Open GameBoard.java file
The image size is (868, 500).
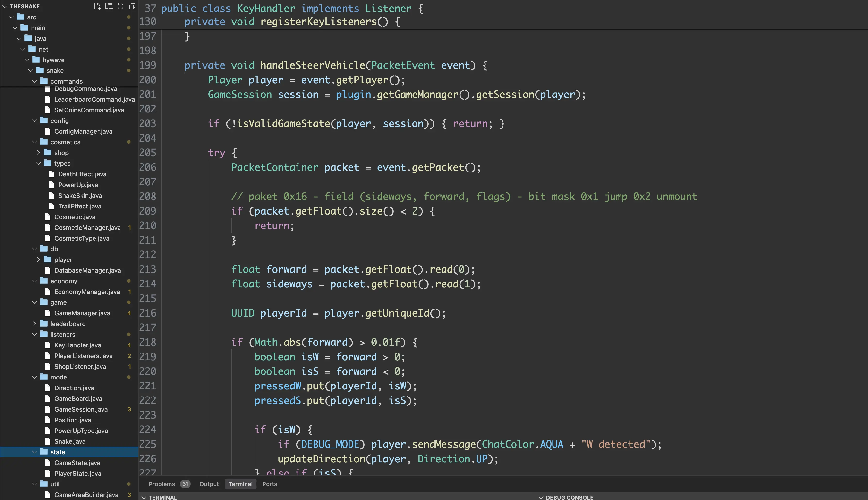click(78, 399)
